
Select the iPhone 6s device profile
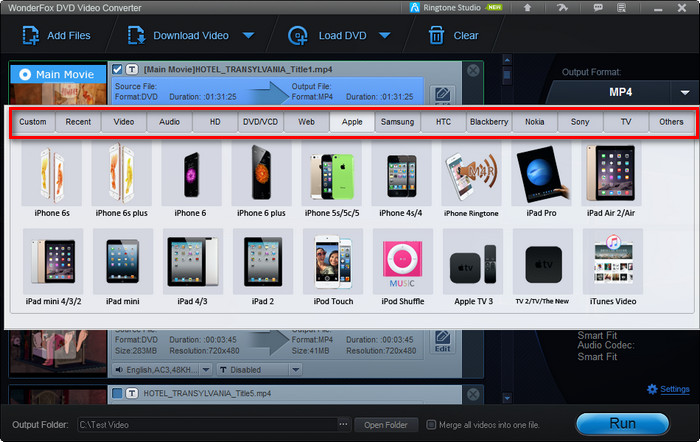click(x=52, y=179)
